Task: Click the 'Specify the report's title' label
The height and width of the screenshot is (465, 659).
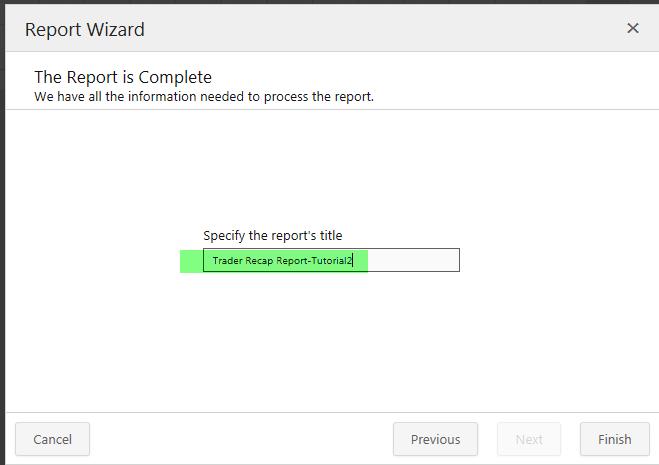Action: 272,236
